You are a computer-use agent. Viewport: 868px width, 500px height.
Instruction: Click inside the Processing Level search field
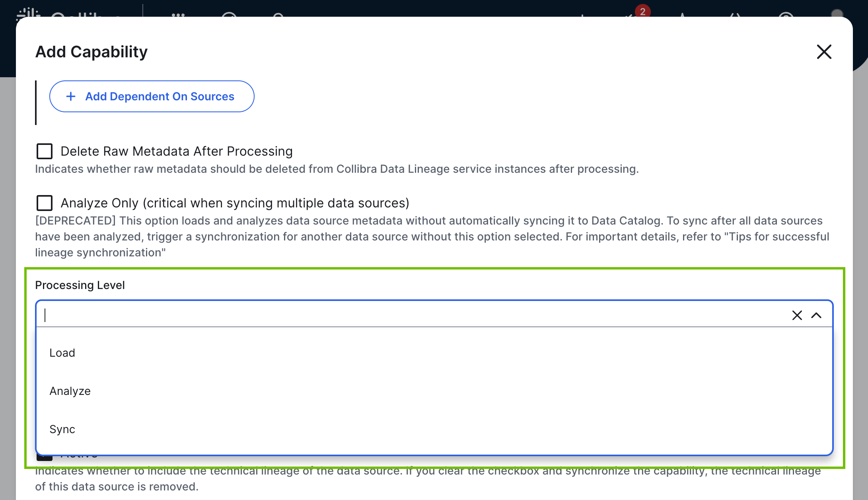pyautogui.click(x=398, y=315)
